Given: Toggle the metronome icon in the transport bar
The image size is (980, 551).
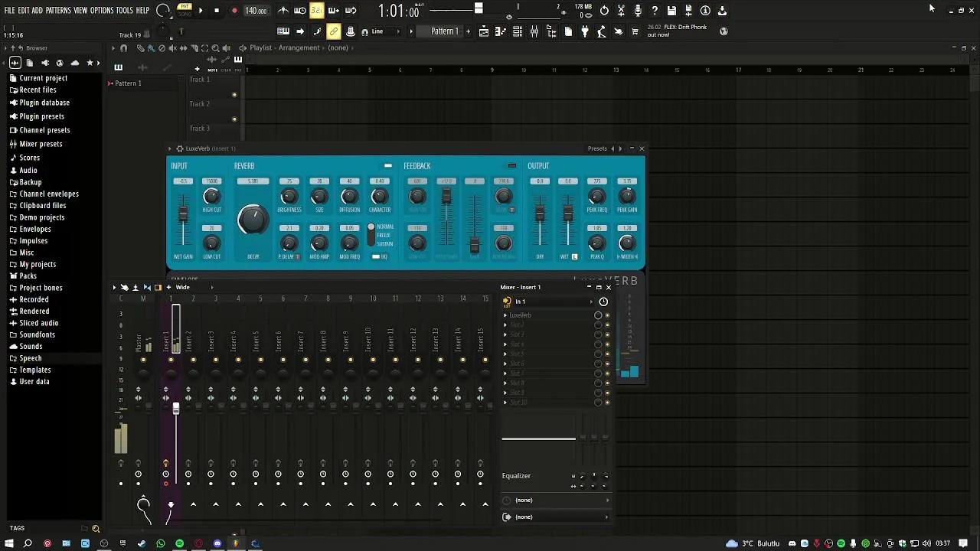Looking at the screenshot, I should (283, 11).
